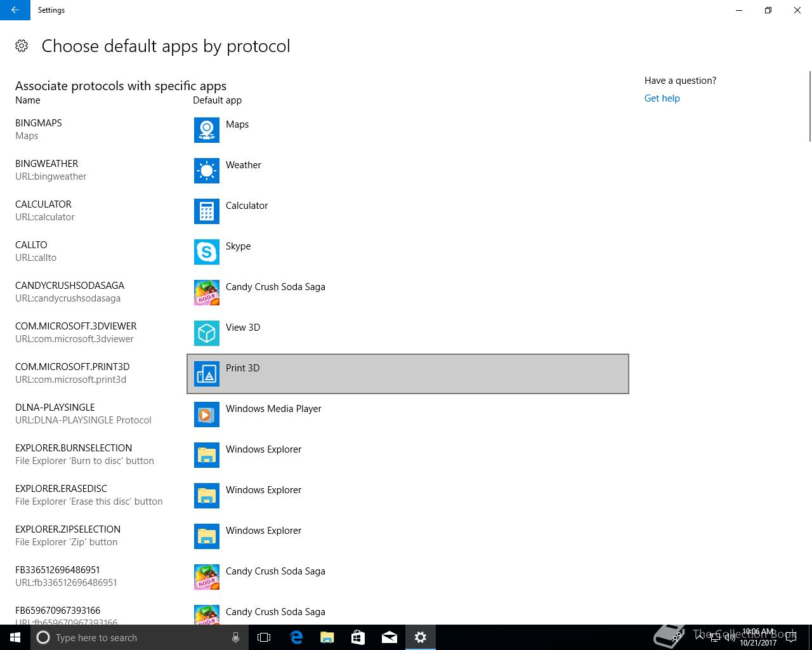Change default app labeled Weather
Screen dimensions: 812x650
[408, 171]
